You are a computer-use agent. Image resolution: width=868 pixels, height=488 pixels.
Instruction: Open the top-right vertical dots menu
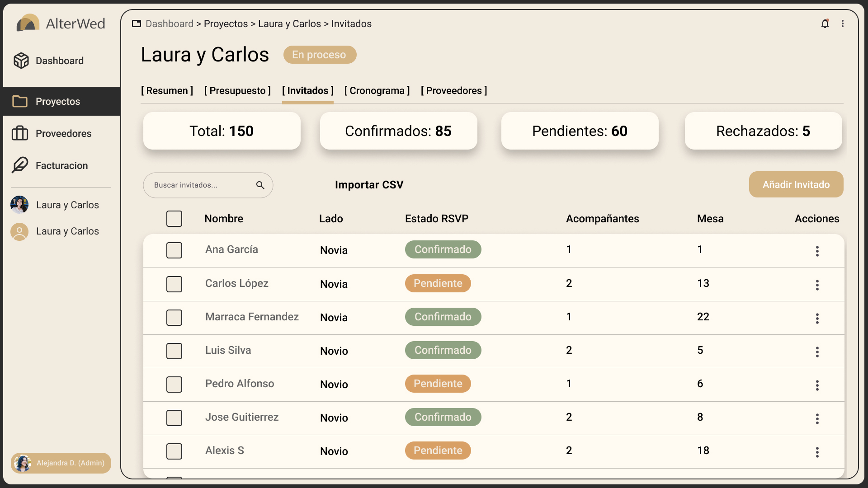tap(843, 23)
